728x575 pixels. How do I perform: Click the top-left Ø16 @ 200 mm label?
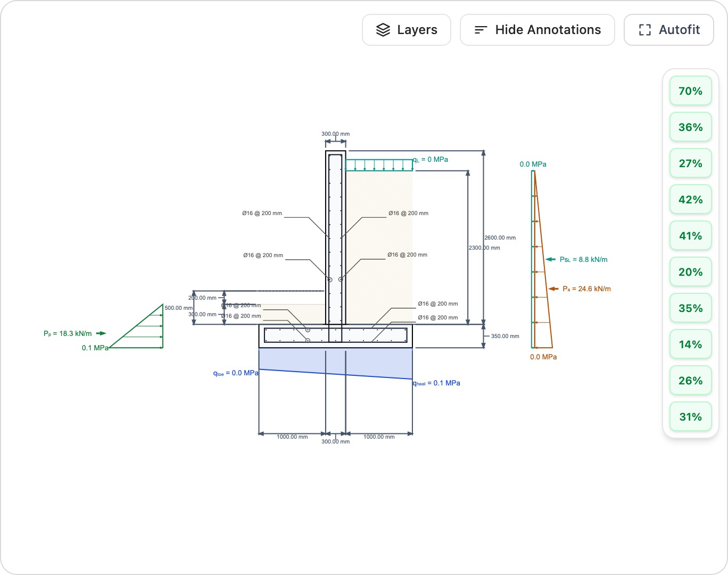tap(262, 213)
